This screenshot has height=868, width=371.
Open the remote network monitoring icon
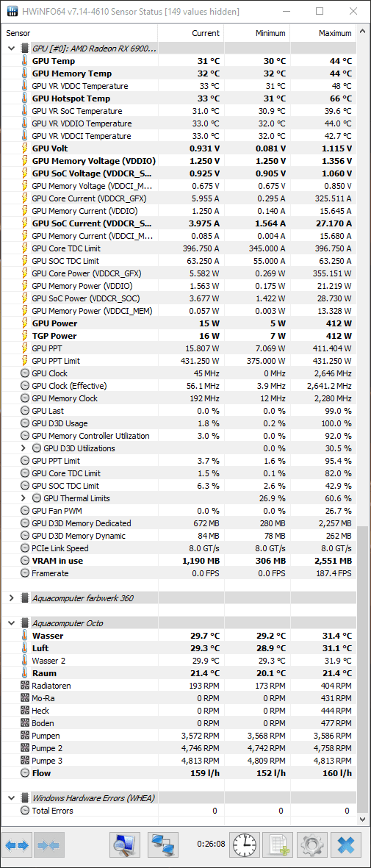pos(163,845)
